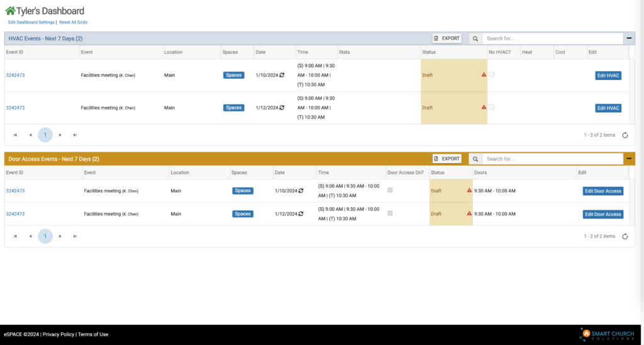The image size is (644, 345).
Task: Go to first page in Door Access pager
Action: [15, 236]
